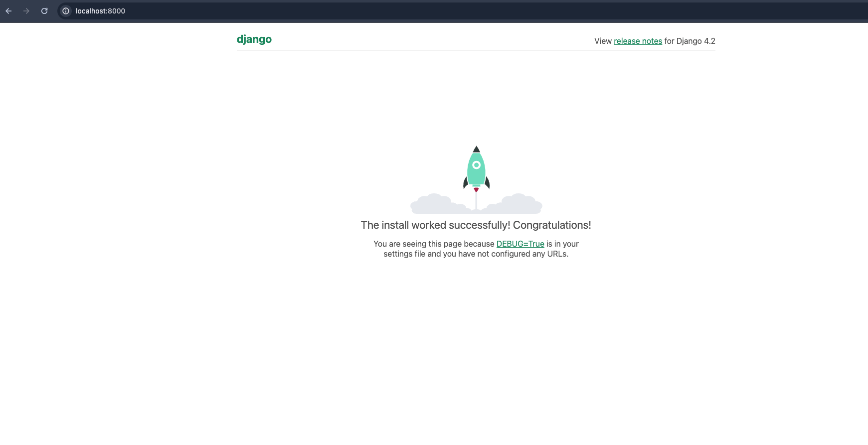868x445 pixels.
Task: Click the django logo heading
Action: [254, 39]
